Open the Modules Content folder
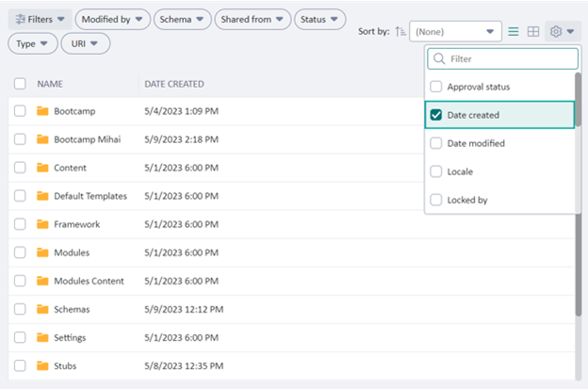588x389 pixels. (89, 281)
